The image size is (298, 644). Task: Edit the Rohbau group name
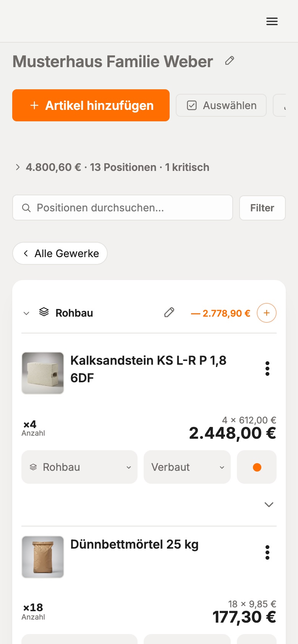coord(169,313)
